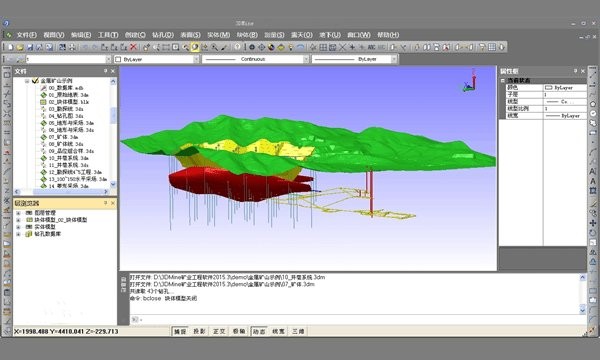Click the highlighted 3D rotate view icon
Screen dimensions: 600x360
pos(195,47)
